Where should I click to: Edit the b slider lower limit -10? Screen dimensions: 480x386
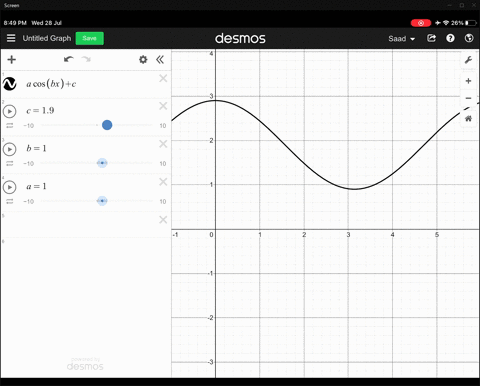coord(29,164)
